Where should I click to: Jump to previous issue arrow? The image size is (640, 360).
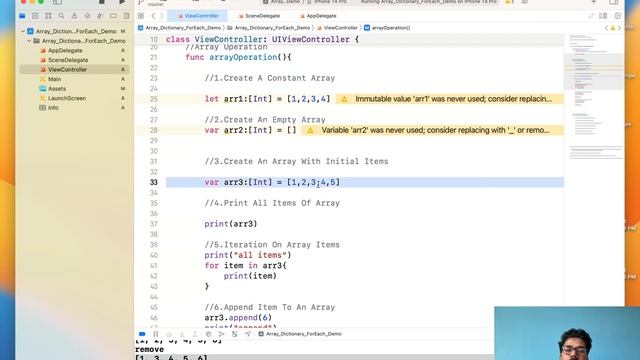606,28
